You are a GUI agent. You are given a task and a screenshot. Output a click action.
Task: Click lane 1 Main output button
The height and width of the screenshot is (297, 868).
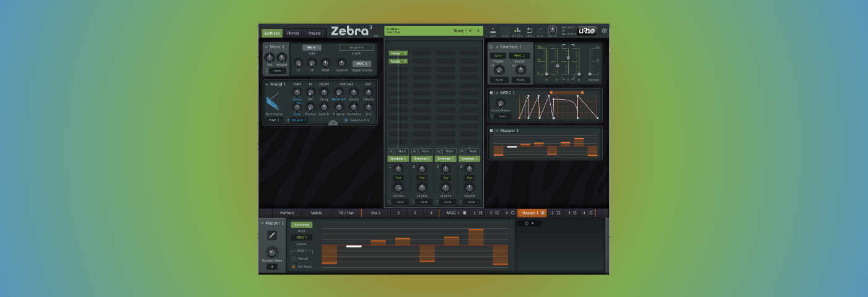[x=402, y=151]
